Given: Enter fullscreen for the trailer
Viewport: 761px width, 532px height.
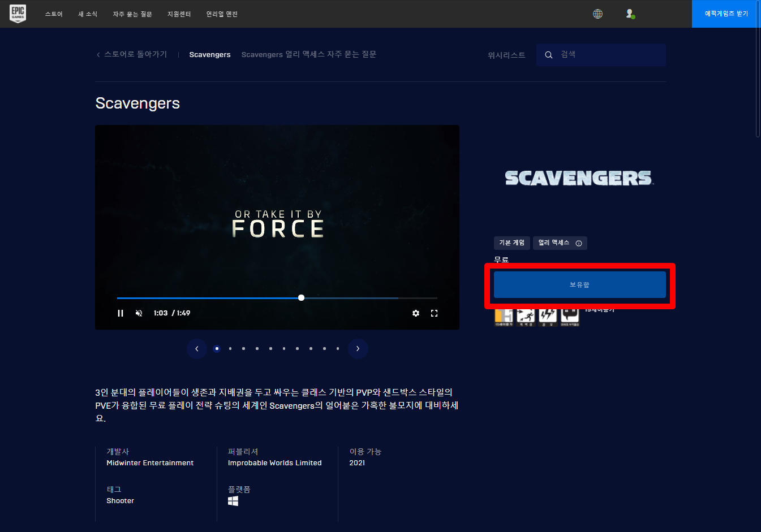Looking at the screenshot, I should (435, 313).
